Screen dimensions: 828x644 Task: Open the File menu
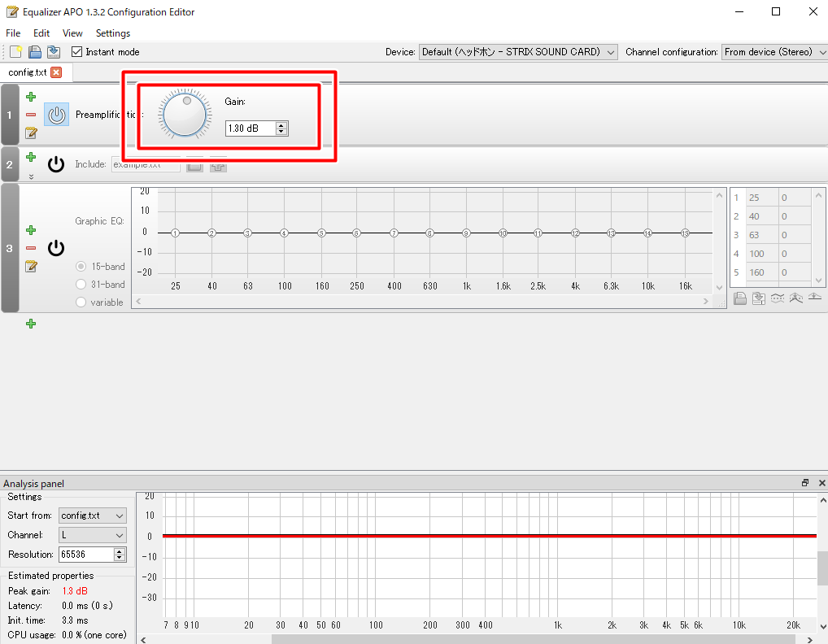click(13, 33)
